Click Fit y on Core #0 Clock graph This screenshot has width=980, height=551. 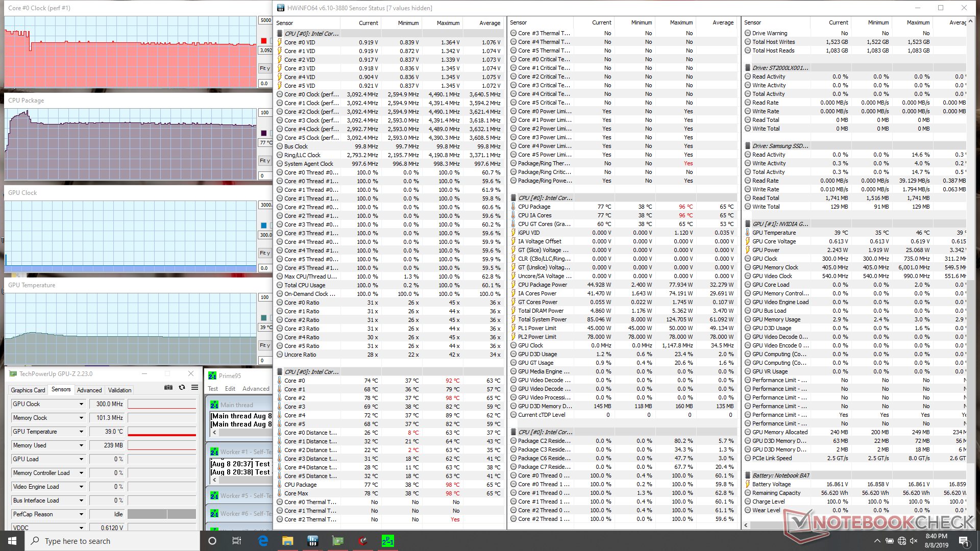pyautogui.click(x=264, y=68)
